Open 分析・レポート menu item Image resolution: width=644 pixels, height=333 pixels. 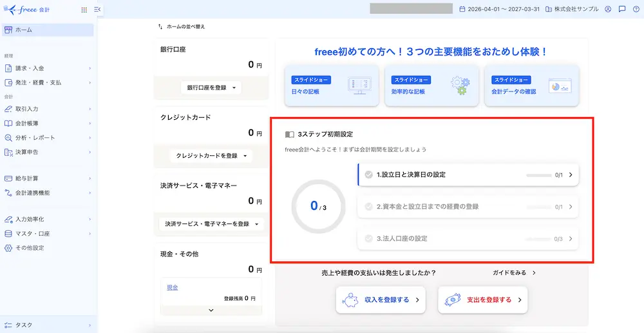click(48, 138)
